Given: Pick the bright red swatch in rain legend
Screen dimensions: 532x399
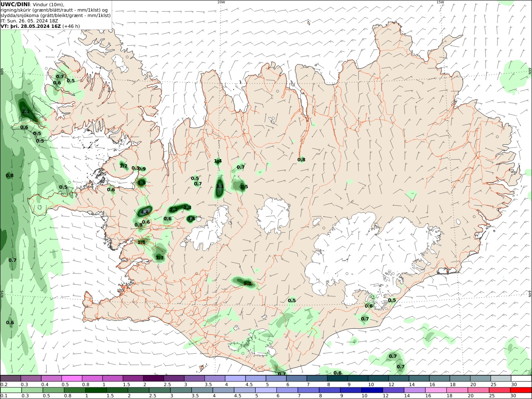Looking at the screenshot, I should [x=521, y=390].
